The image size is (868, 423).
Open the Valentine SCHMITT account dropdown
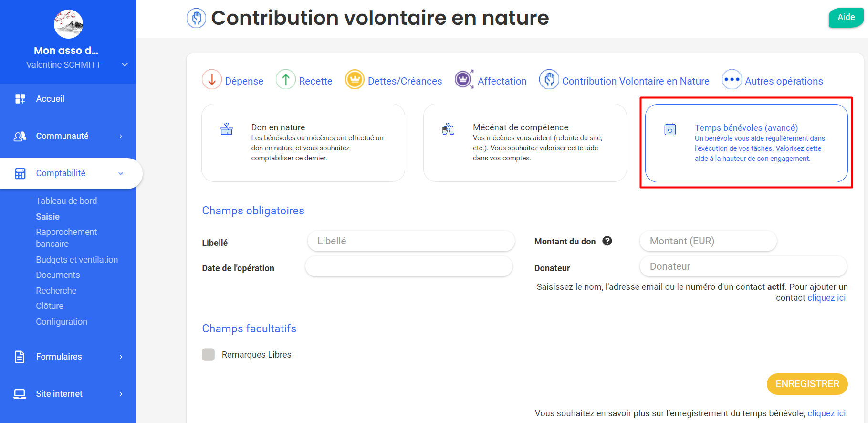(x=125, y=65)
